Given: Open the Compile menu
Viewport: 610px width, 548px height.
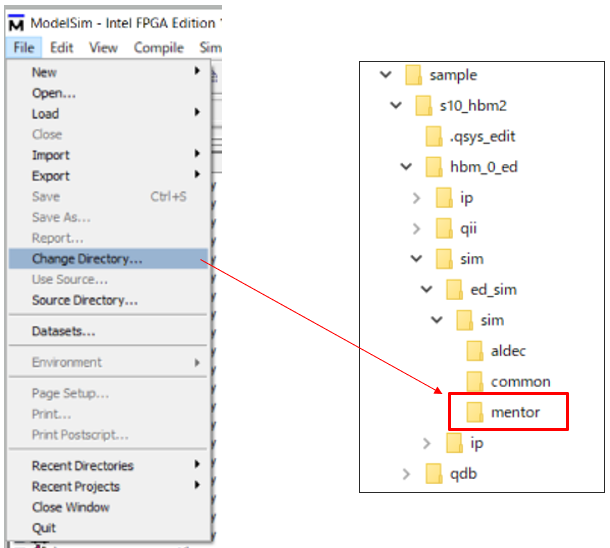Looking at the screenshot, I should tap(158, 47).
